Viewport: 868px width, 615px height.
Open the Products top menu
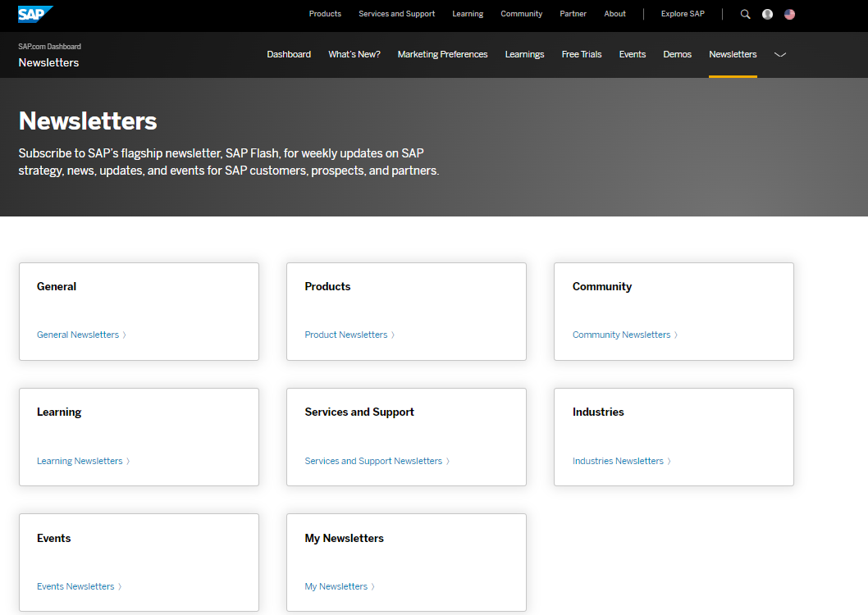[x=325, y=14]
